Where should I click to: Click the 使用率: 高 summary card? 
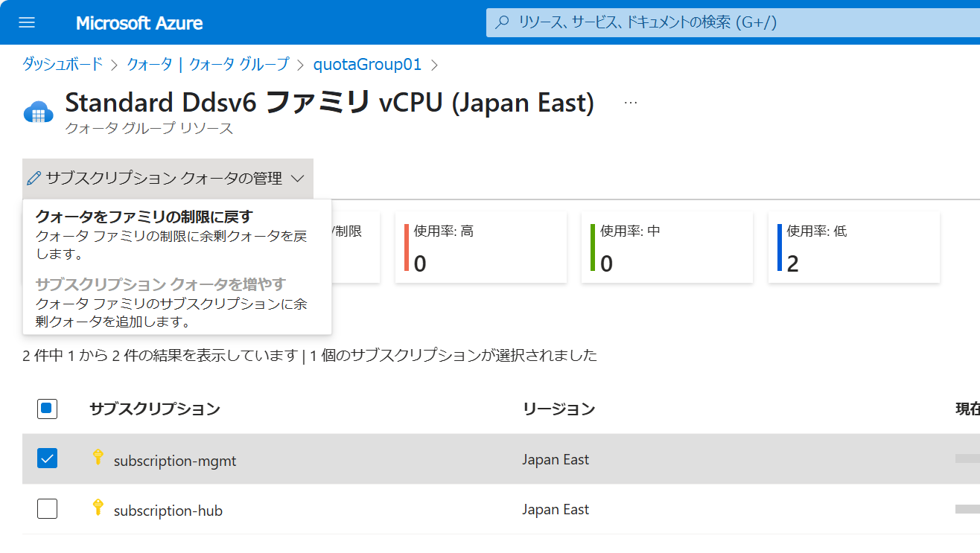(481, 247)
